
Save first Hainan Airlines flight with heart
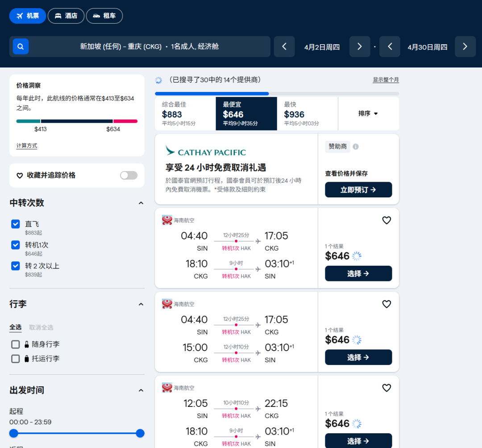point(386,220)
